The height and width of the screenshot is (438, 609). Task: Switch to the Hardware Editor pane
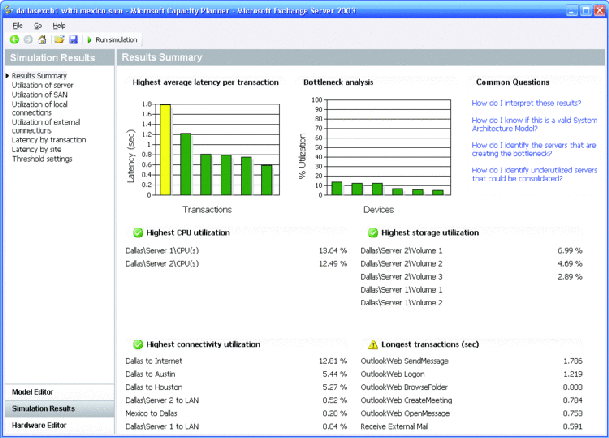click(x=41, y=425)
